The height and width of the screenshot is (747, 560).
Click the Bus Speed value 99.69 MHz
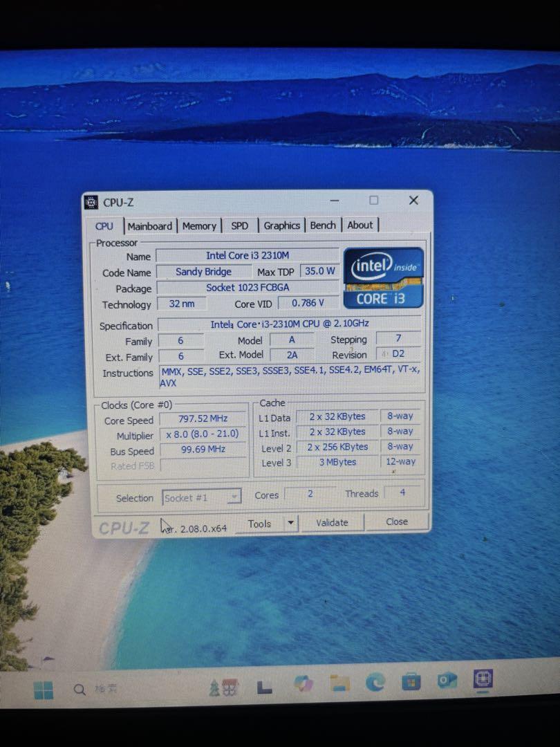203,450
